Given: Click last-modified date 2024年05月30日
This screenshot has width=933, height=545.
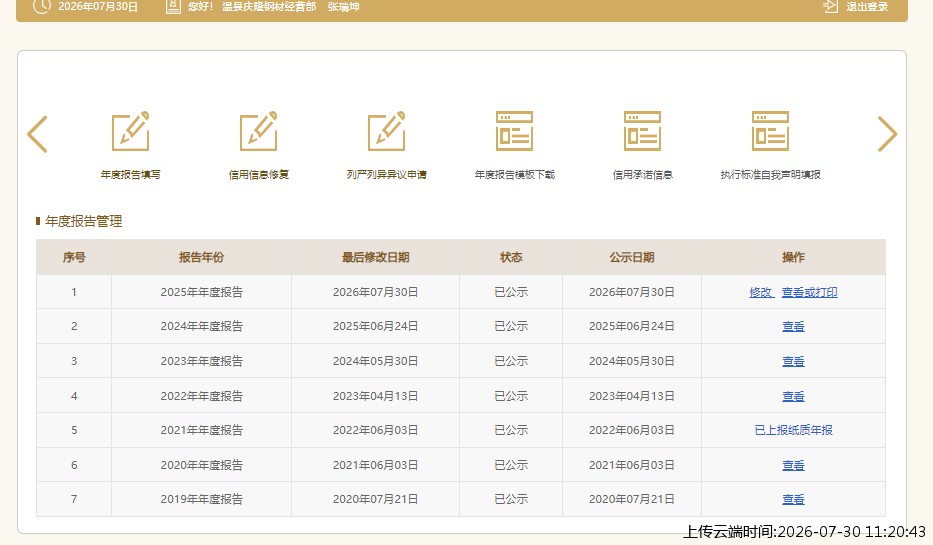Looking at the screenshot, I should pos(375,361).
